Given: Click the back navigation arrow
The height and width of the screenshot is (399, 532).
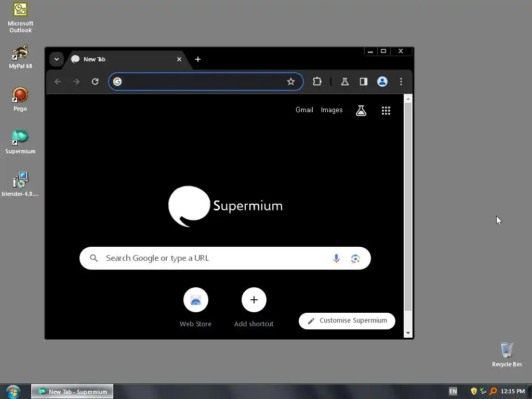Looking at the screenshot, I should click(x=58, y=82).
